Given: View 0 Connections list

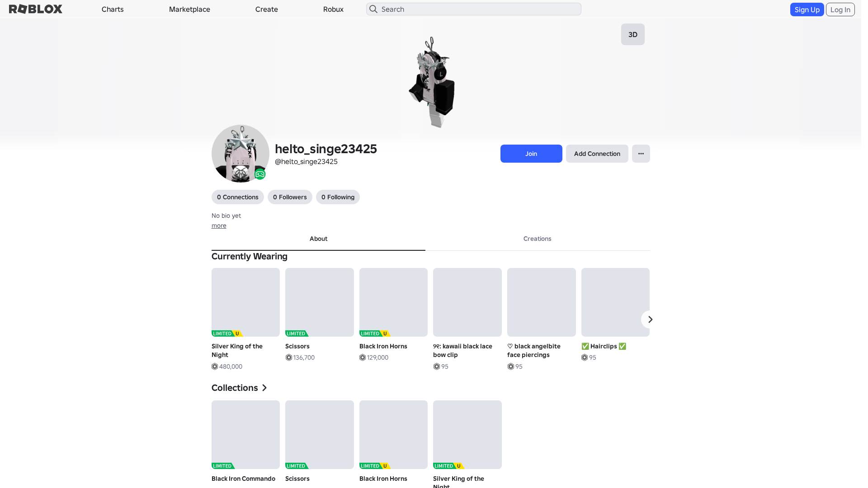Looking at the screenshot, I should click(238, 197).
